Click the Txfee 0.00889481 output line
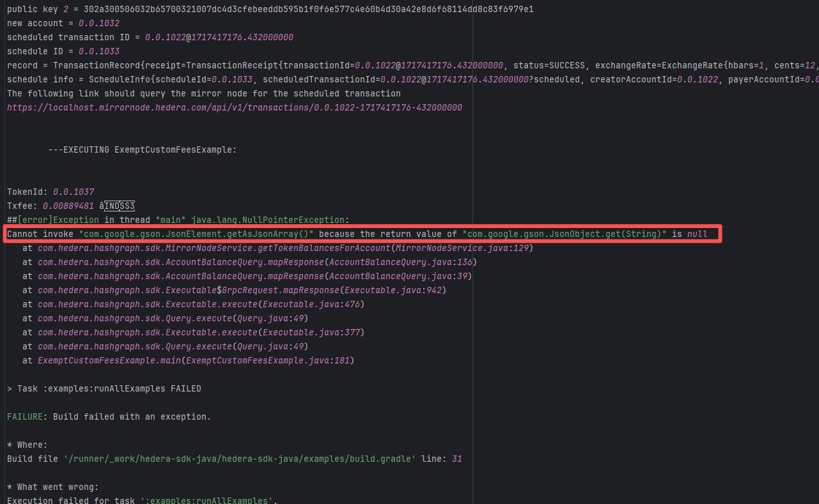Image resolution: width=819 pixels, height=504 pixels. click(70, 206)
